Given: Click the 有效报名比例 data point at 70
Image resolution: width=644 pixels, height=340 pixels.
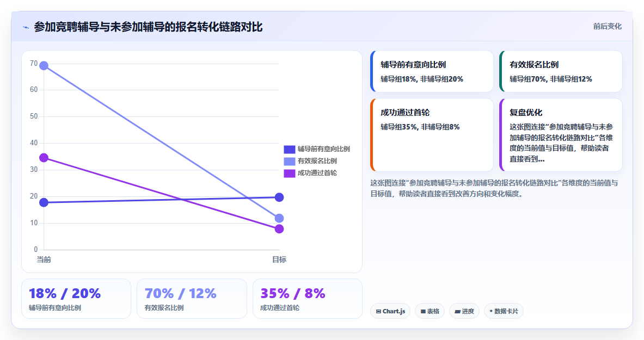Looking at the screenshot, I should [x=44, y=66].
